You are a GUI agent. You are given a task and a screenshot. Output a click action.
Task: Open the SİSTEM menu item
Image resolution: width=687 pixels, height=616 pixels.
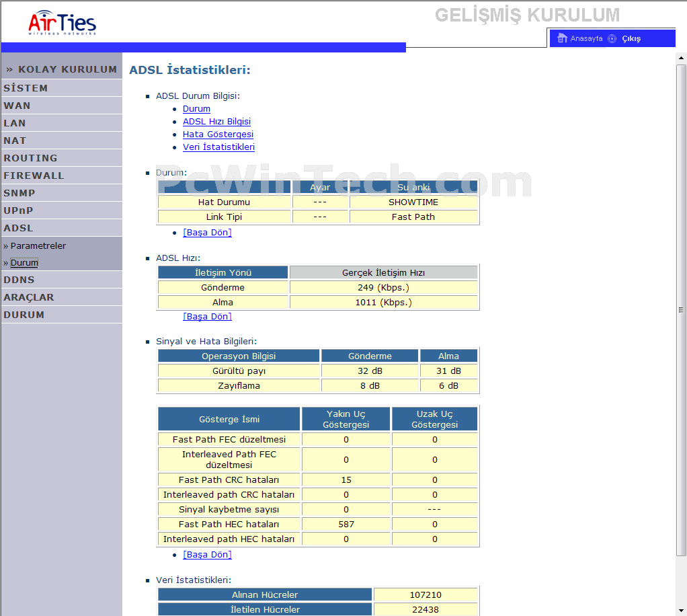[x=62, y=88]
